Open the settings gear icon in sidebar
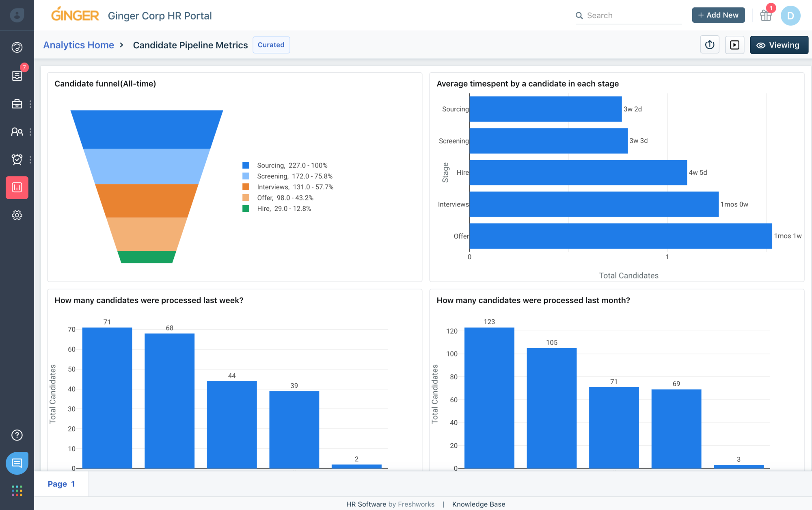Viewport: 812px width, 510px height. (x=17, y=215)
